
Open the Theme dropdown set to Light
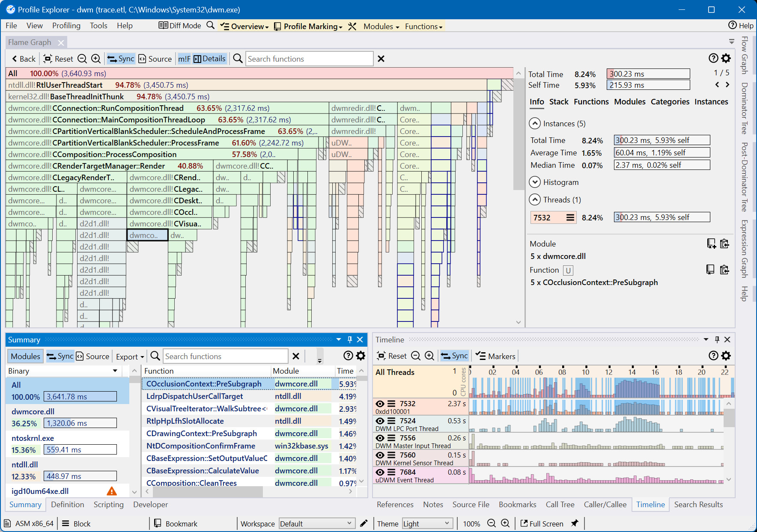[x=427, y=523]
